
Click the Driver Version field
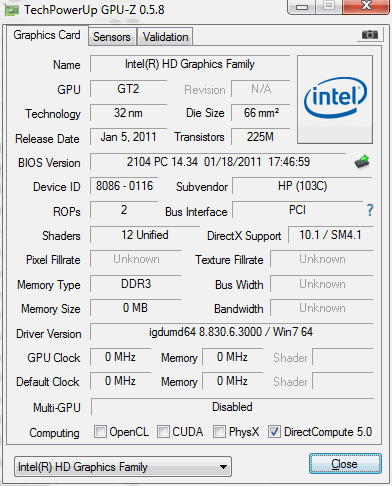pos(231,332)
